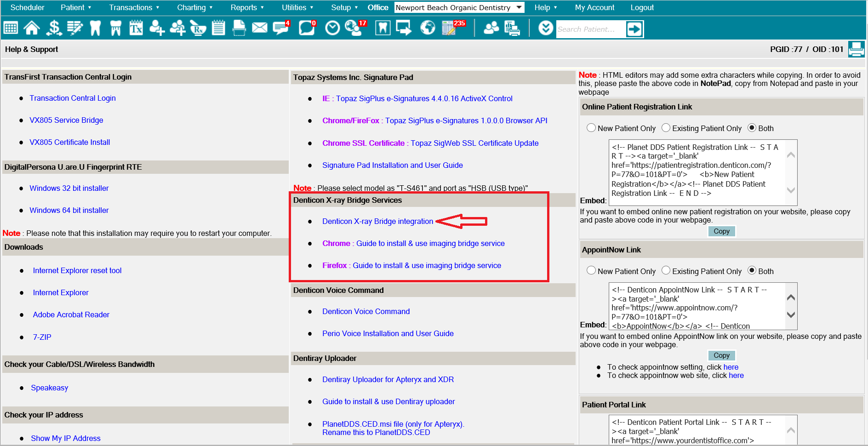
Task: Click the search patient go arrow button
Action: 634,29
